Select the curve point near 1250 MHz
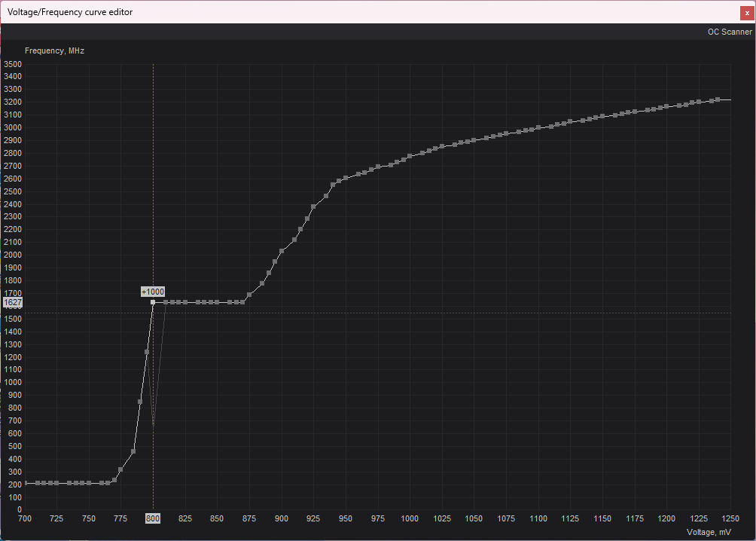This screenshot has width=756, height=541. click(x=147, y=352)
